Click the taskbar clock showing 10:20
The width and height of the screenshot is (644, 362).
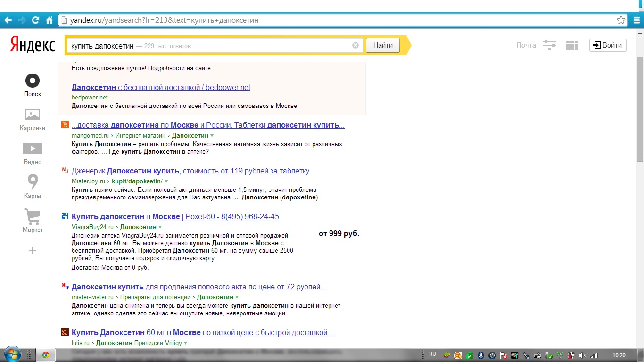point(619,355)
